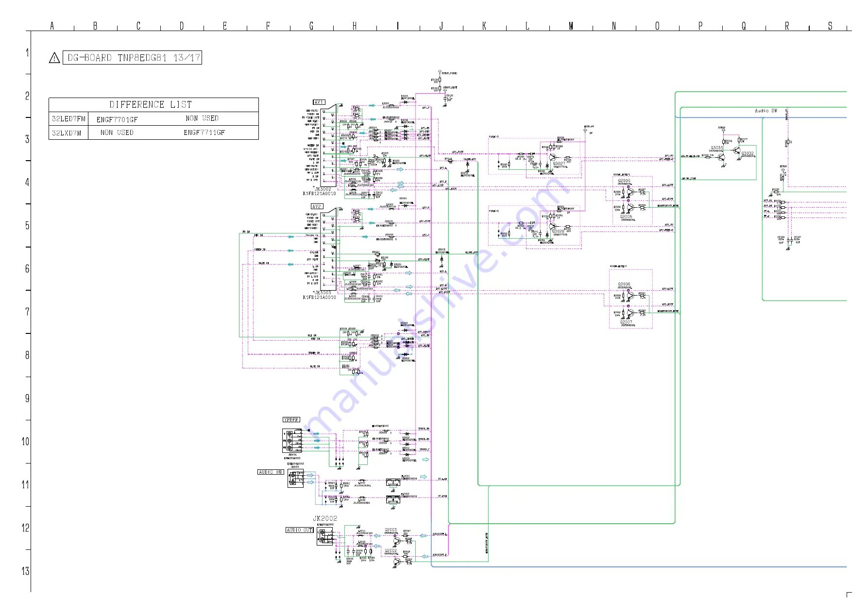Click row number '7' on the left ruler
This screenshot has width=868, height=613.
(x=27, y=312)
